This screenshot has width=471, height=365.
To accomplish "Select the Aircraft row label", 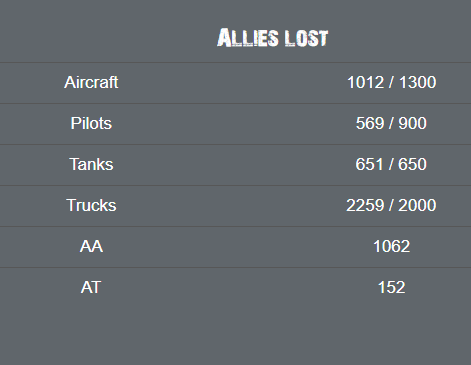I will point(91,82).
